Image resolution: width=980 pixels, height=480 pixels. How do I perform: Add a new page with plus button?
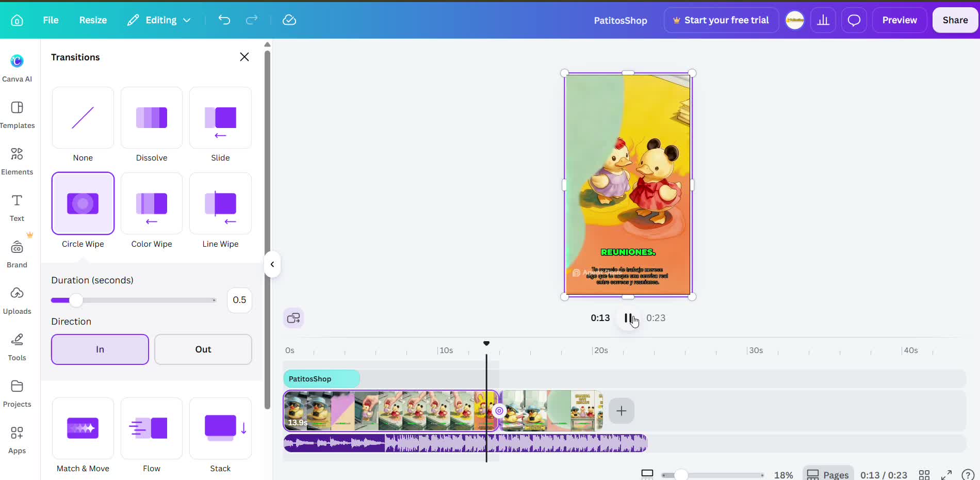[x=622, y=411]
